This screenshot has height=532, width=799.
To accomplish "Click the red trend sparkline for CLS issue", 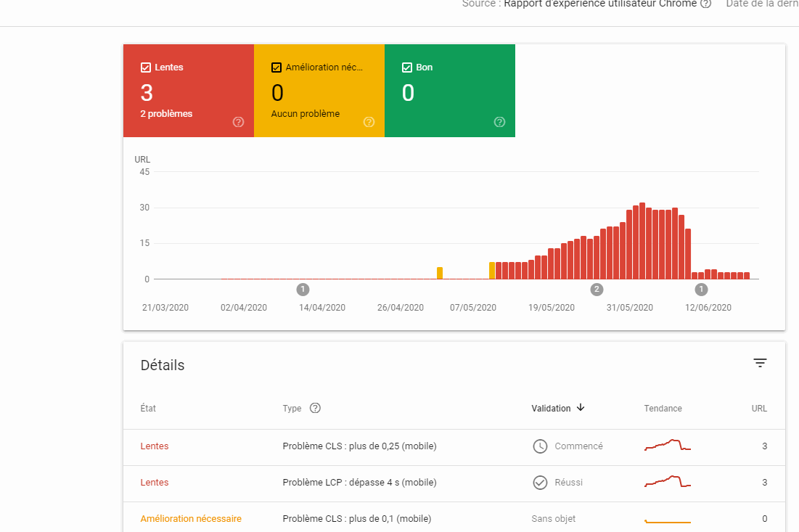I will click(x=668, y=446).
